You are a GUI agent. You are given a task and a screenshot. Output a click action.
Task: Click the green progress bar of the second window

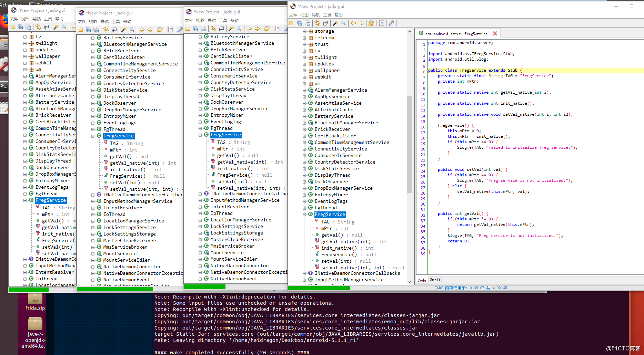click(115, 289)
